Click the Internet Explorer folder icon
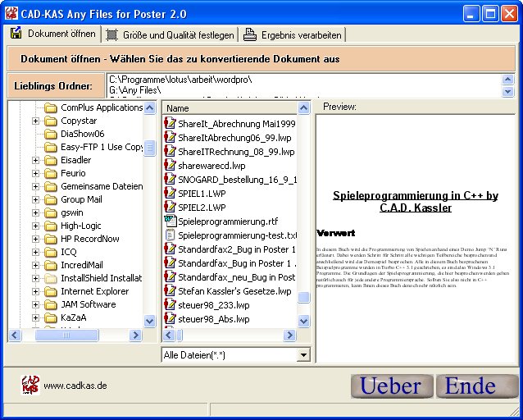Viewport: 523px width, 420px height. click(51, 291)
